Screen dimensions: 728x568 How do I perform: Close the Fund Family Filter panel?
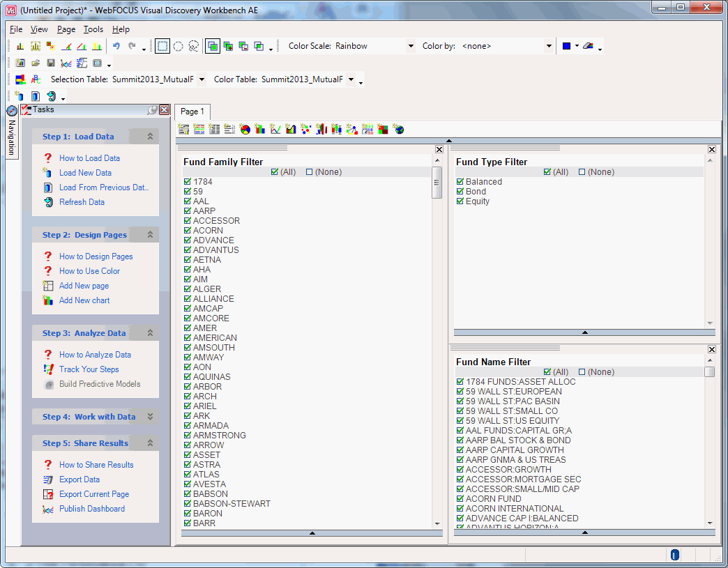(x=439, y=149)
